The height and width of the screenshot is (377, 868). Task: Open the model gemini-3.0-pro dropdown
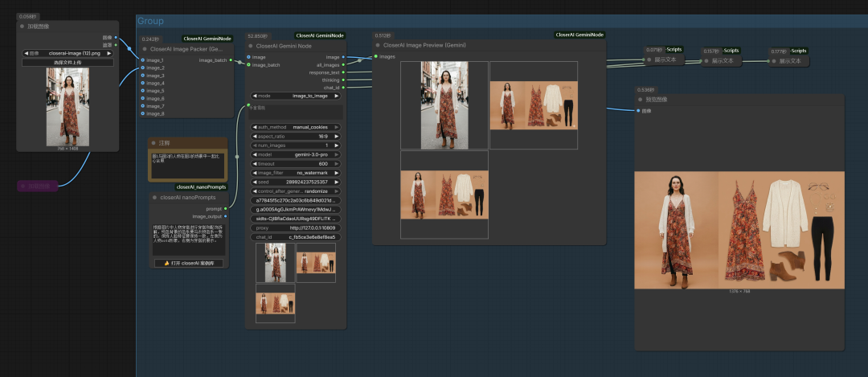296,154
